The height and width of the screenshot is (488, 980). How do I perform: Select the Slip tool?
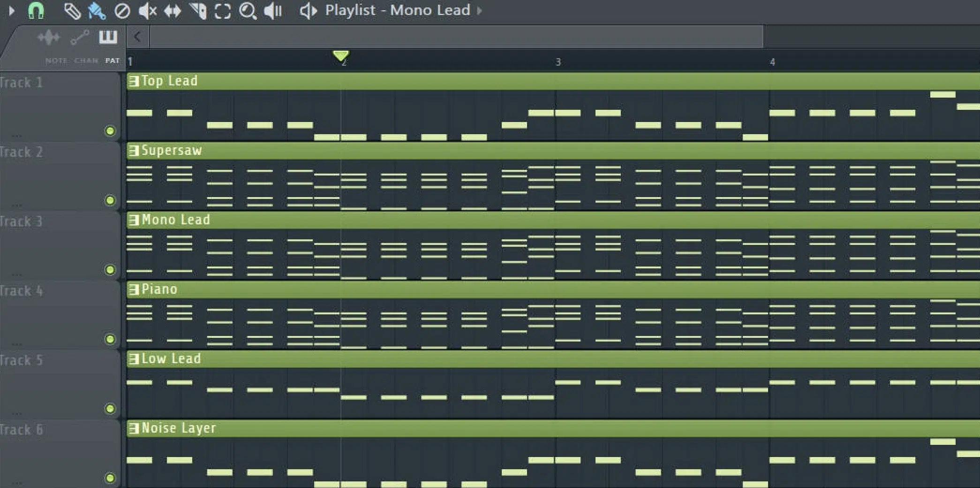(x=173, y=11)
